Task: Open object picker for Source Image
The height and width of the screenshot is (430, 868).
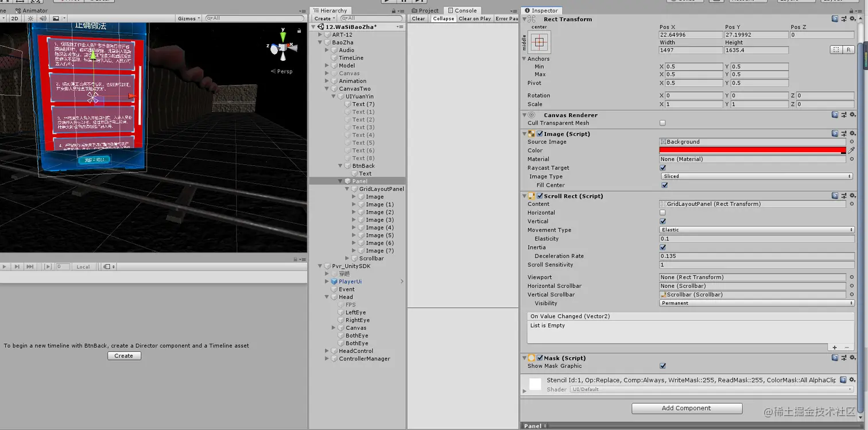Action: pyautogui.click(x=851, y=142)
